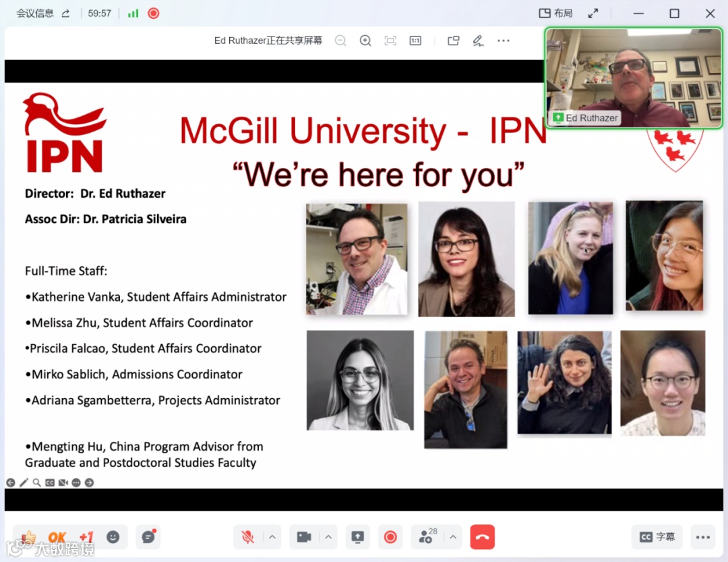
Task: Click "Melissa Zhu, Student Affairs Coordinator" line
Action: (x=140, y=323)
